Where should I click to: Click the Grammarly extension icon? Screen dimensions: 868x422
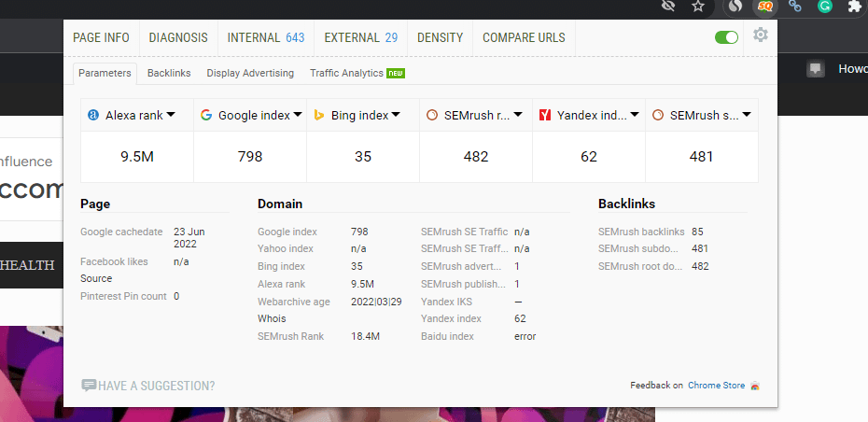(x=824, y=6)
